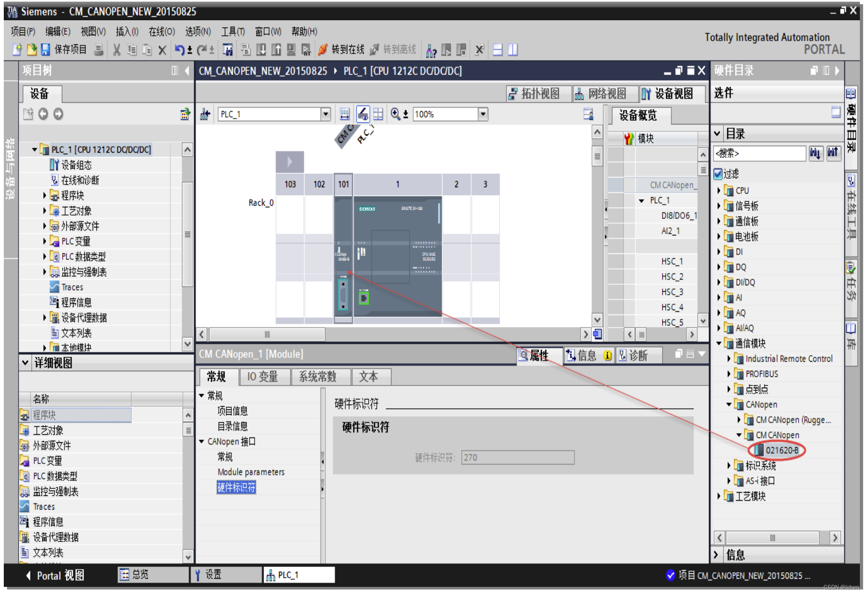Open the 系统常数 tab
This screenshot has height=595, width=868.
[318, 377]
